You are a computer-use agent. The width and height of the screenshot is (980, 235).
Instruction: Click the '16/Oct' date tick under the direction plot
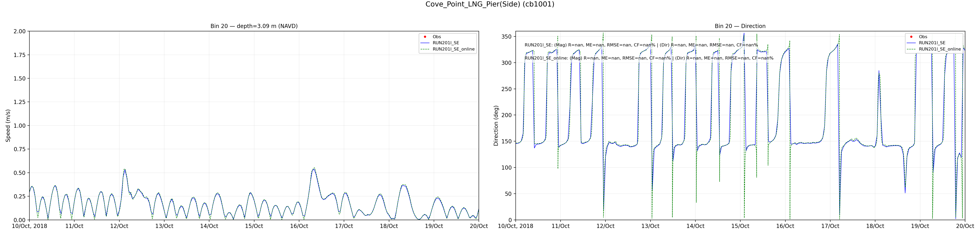click(785, 226)
